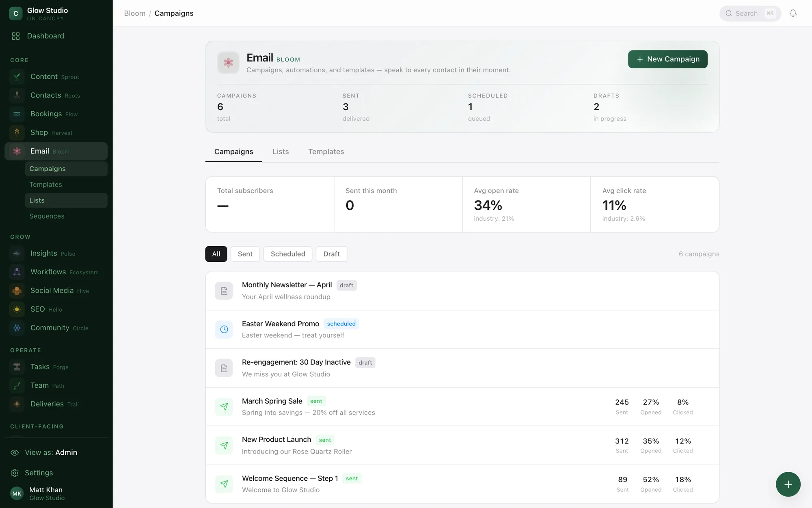Open Easter Weekend Promo campaign

[462, 330]
